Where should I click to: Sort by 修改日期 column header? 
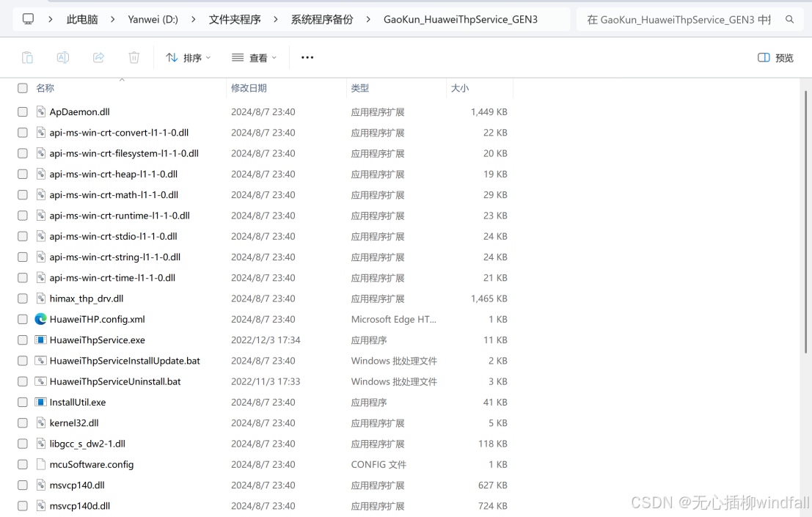(x=249, y=88)
